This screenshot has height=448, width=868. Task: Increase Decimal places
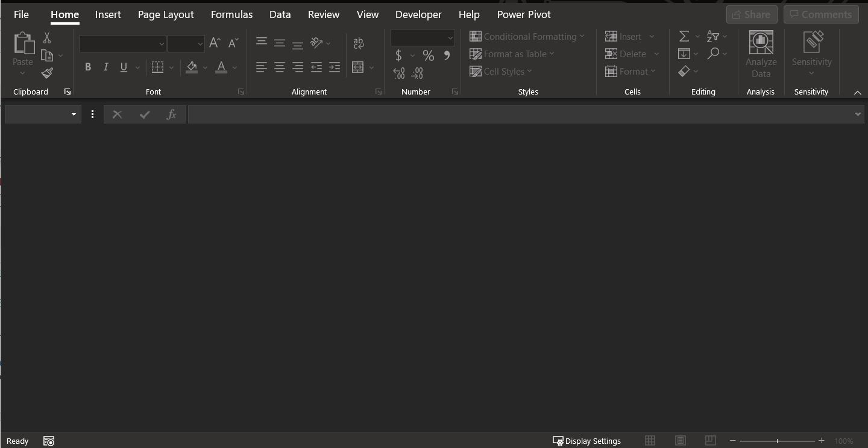(399, 73)
